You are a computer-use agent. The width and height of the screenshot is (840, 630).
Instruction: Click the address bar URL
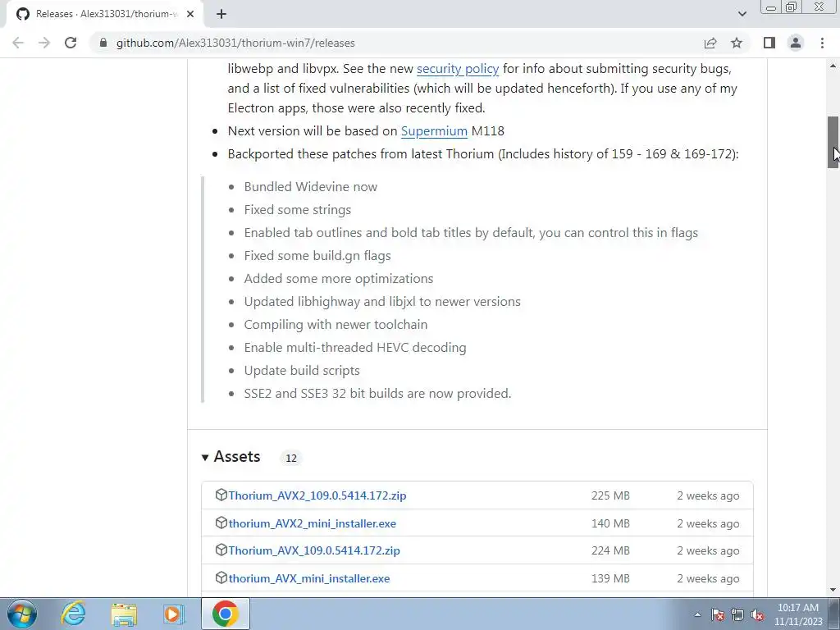pos(235,43)
